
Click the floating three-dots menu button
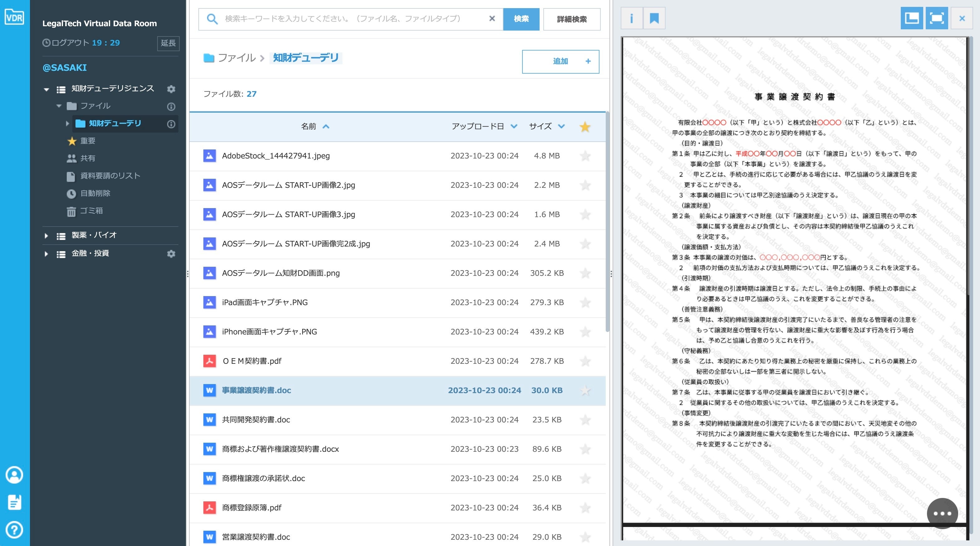click(x=942, y=513)
